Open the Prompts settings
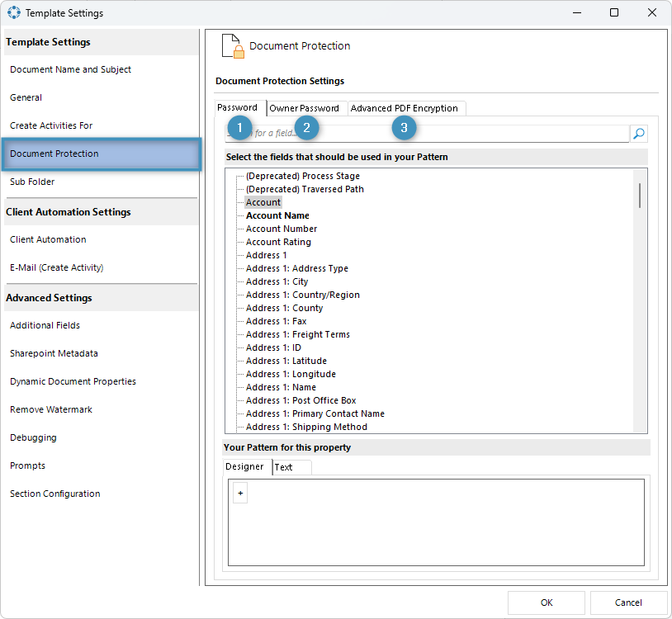 coord(27,465)
